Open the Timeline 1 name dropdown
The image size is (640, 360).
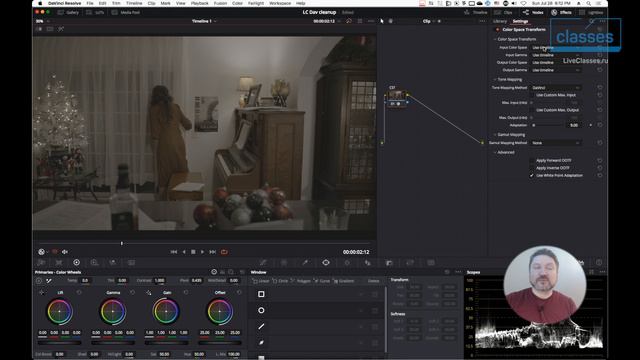(204, 21)
